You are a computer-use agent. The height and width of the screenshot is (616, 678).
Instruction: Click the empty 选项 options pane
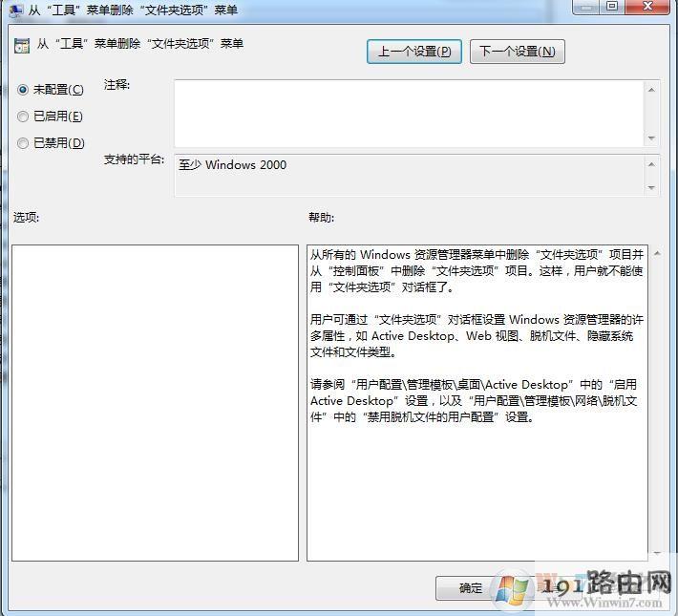point(155,403)
